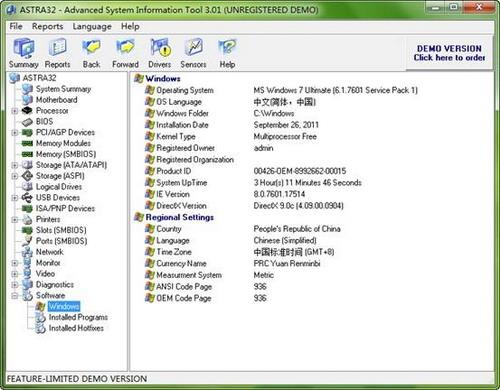Expand the Video node
Screen dimensions: 500x390
pyautogui.click(x=15, y=274)
